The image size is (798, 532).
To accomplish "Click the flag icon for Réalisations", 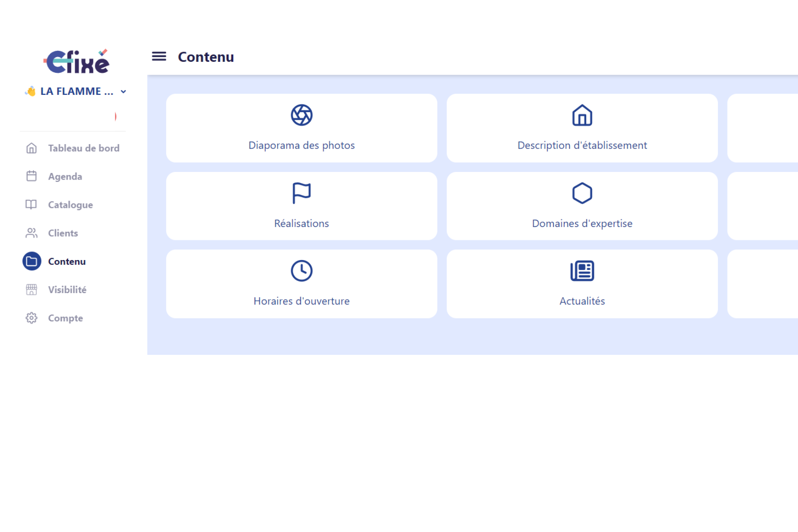I will point(301,193).
